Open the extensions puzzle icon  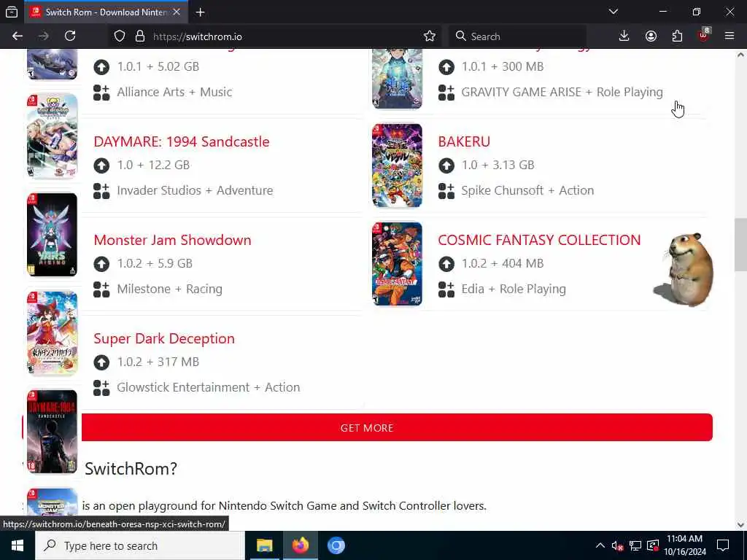(677, 36)
